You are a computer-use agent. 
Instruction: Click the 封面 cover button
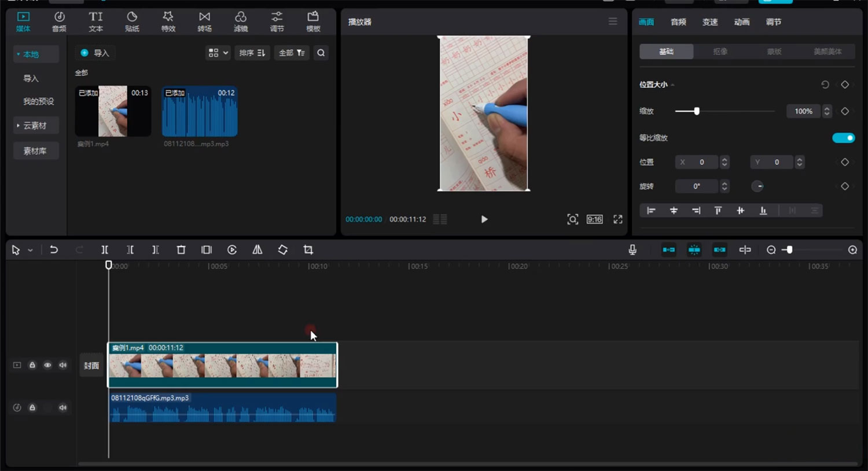click(x=91, y=366)
